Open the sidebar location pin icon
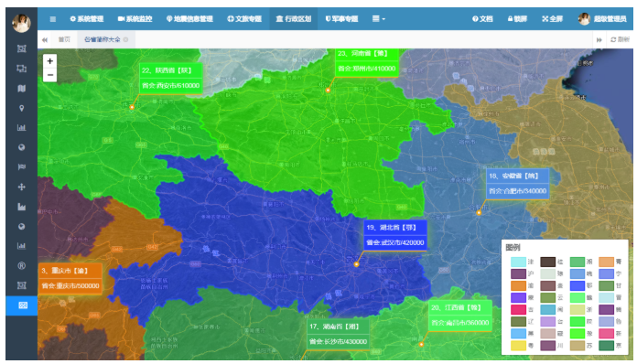This screenshot has height=364, width=637. (x=22, y=108)
